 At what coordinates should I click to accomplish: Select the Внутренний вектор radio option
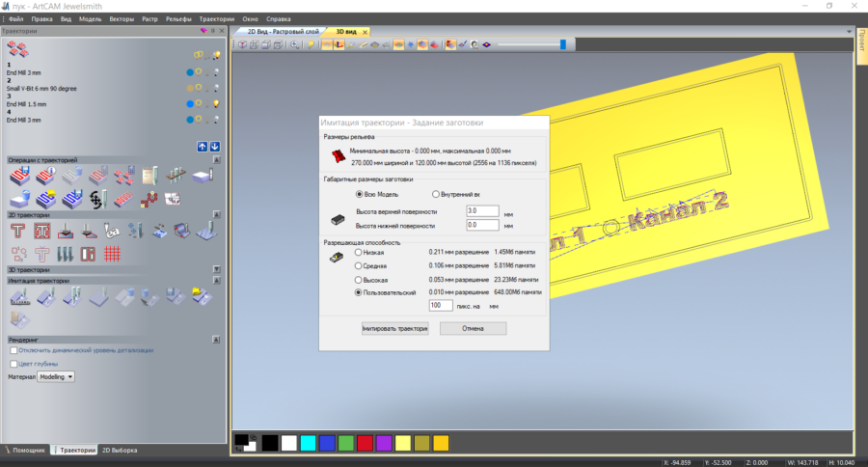pyautogui.click(x=436, y=195)
